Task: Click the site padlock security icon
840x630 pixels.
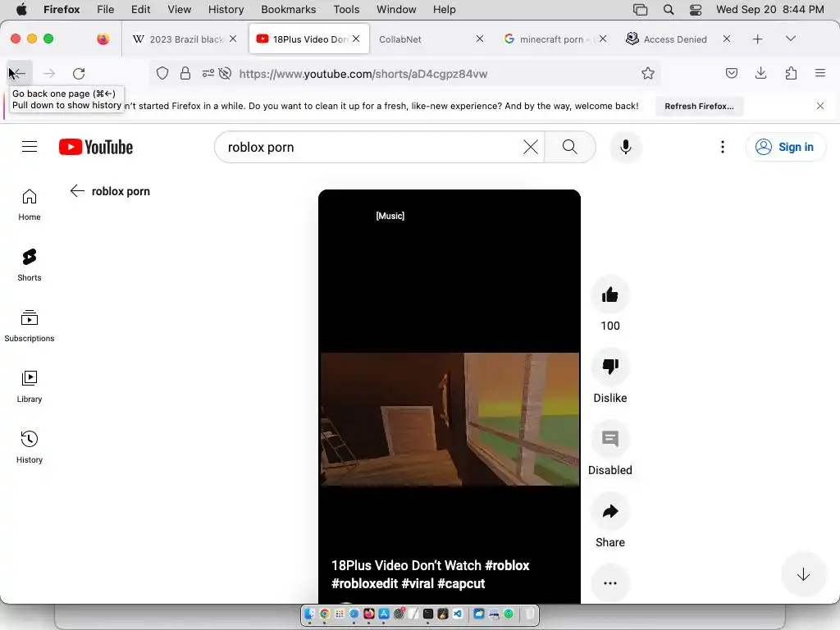Action: [x=185, y=73]
